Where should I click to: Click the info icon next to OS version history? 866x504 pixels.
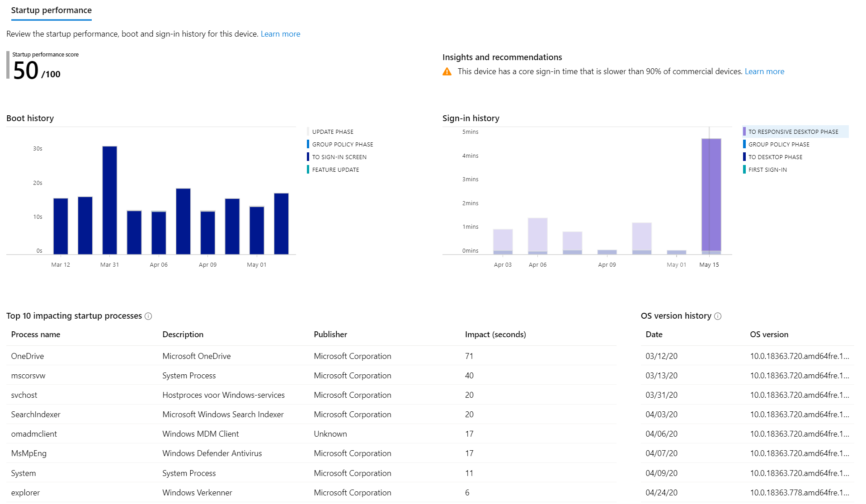[718, 316]
